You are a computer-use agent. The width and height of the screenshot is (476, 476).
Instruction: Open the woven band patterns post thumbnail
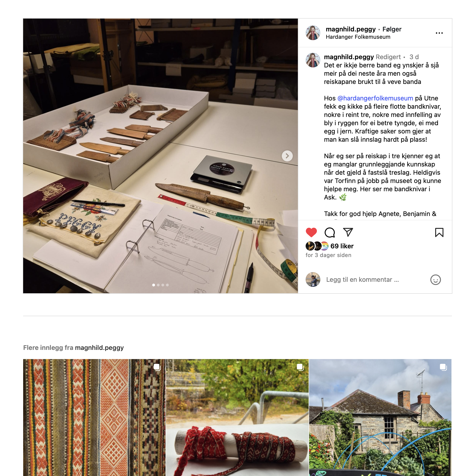[x=94, y=417]
